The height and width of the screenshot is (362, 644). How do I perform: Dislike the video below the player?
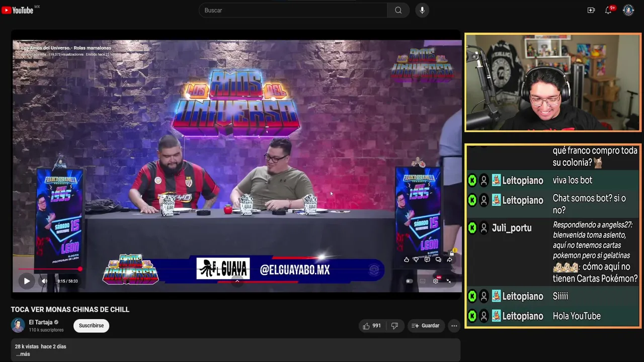[394, 326]
